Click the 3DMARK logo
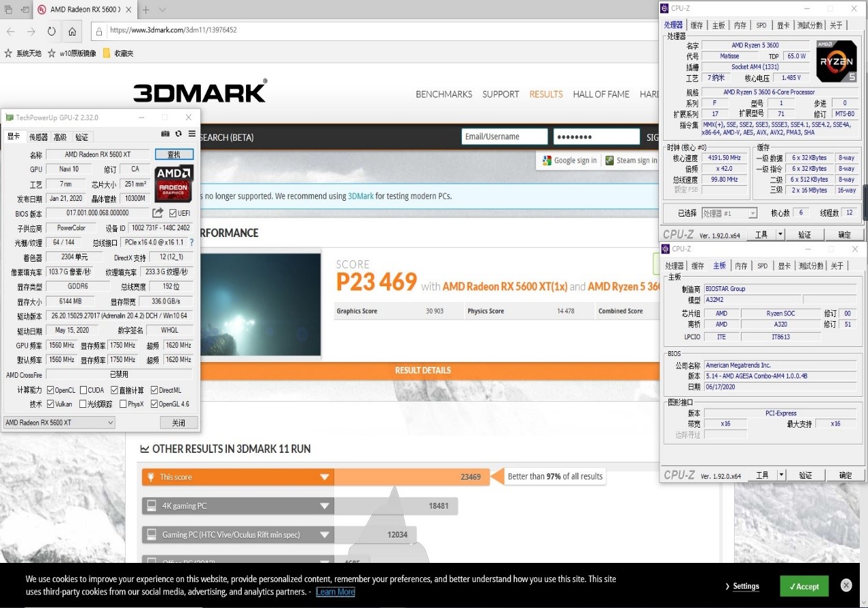The image size is (868, 608). 200,91
